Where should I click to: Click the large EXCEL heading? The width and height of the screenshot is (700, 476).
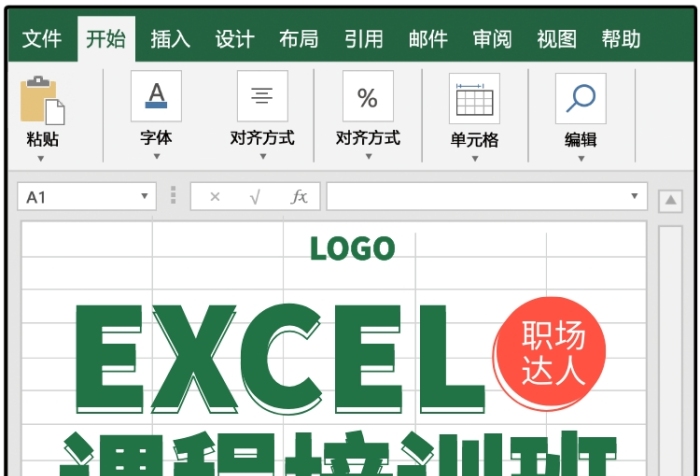point(280,359)
